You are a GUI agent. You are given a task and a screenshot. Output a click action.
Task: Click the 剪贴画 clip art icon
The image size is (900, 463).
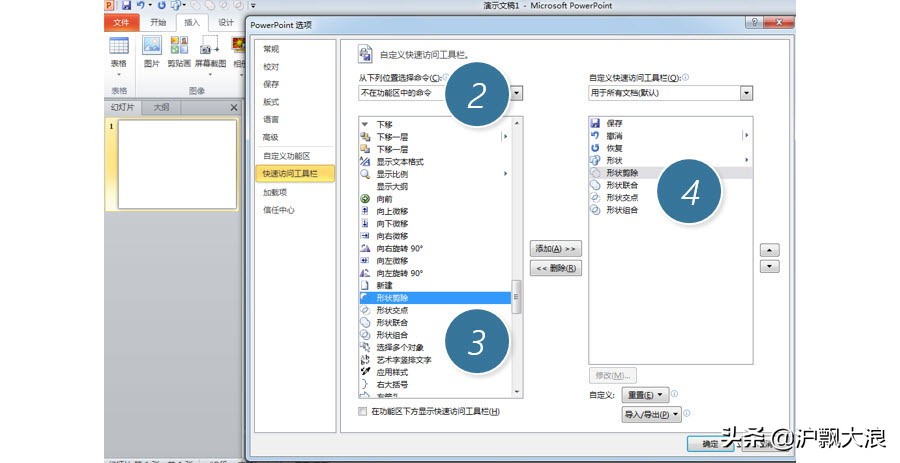[179, 46]
